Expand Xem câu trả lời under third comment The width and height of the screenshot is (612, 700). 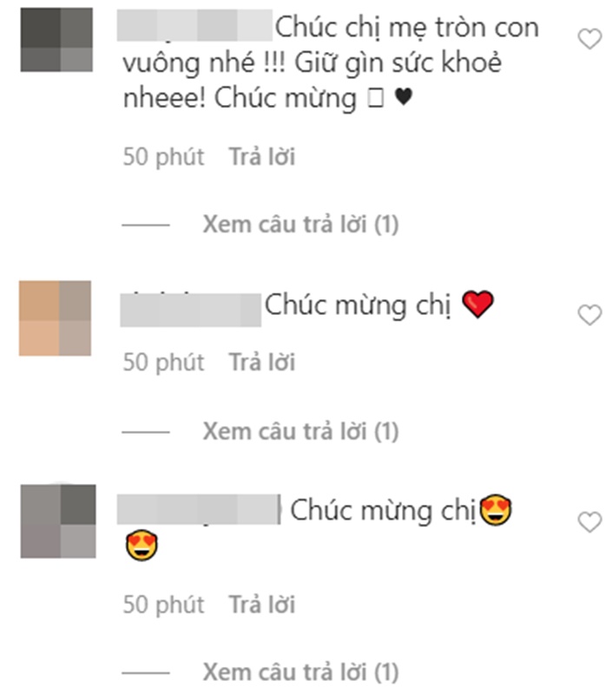(300, 672)
